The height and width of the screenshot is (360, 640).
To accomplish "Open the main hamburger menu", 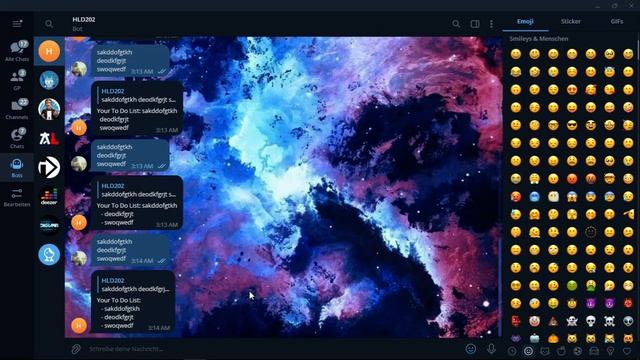I will point(17,24).
